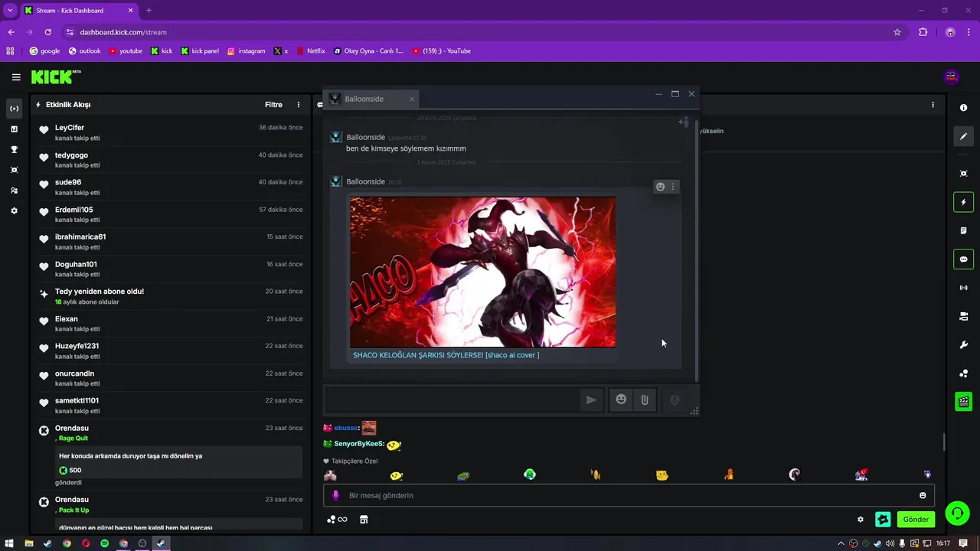Viewport: 980px width, 551px height.
Task: Open Spotify from the taskbar
Action: click(105, 543)
